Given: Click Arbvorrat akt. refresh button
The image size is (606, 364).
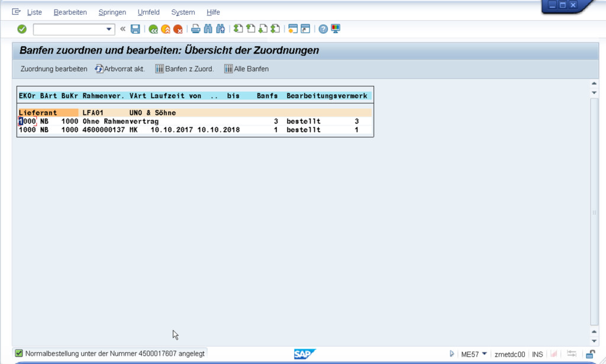Looking at the screenshot, I should (120, 69).
